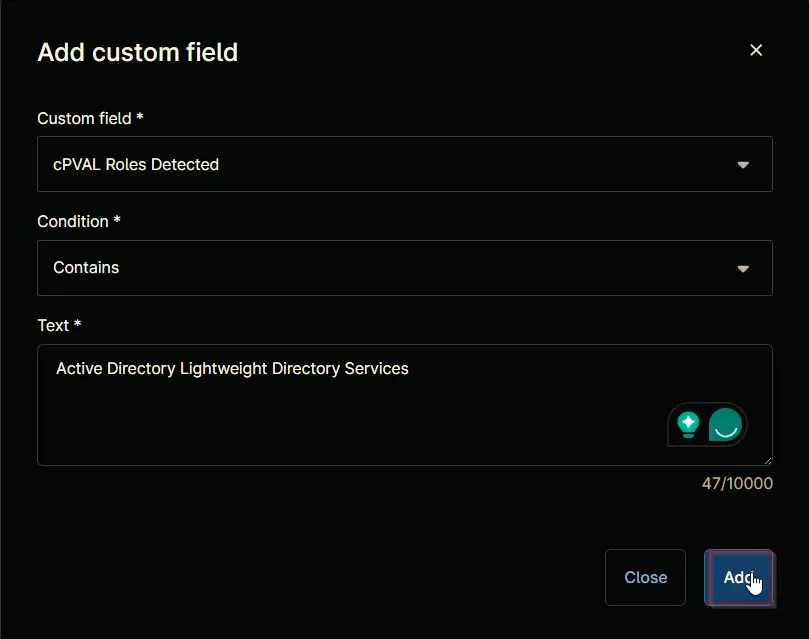Dismiss dialog with the X icon

pos(756,50)
